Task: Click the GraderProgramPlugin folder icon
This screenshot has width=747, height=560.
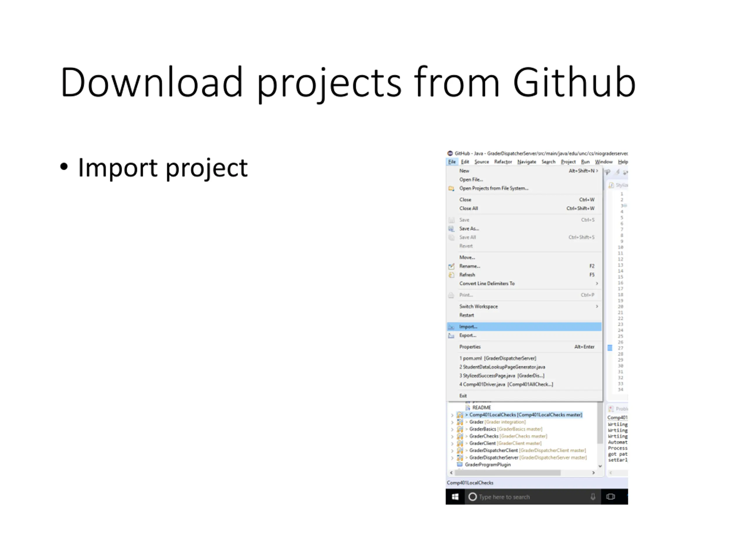Action: 460,464
